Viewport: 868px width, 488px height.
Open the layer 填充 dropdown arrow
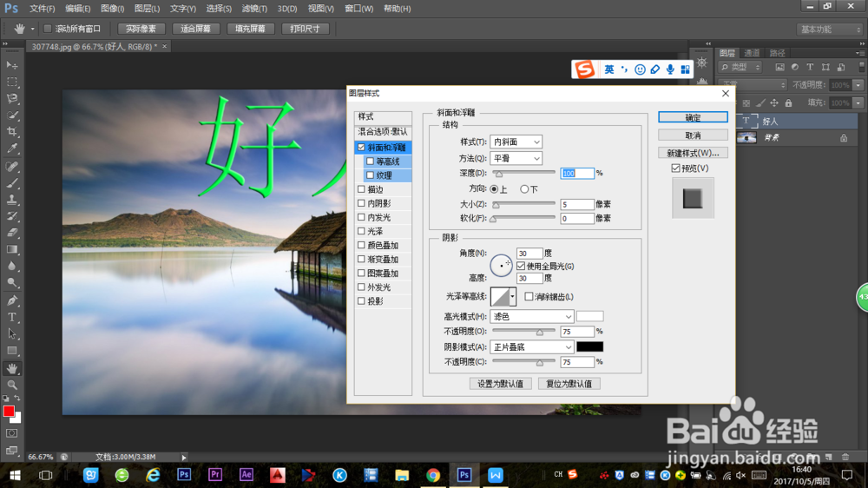click(x=858, y=103)
